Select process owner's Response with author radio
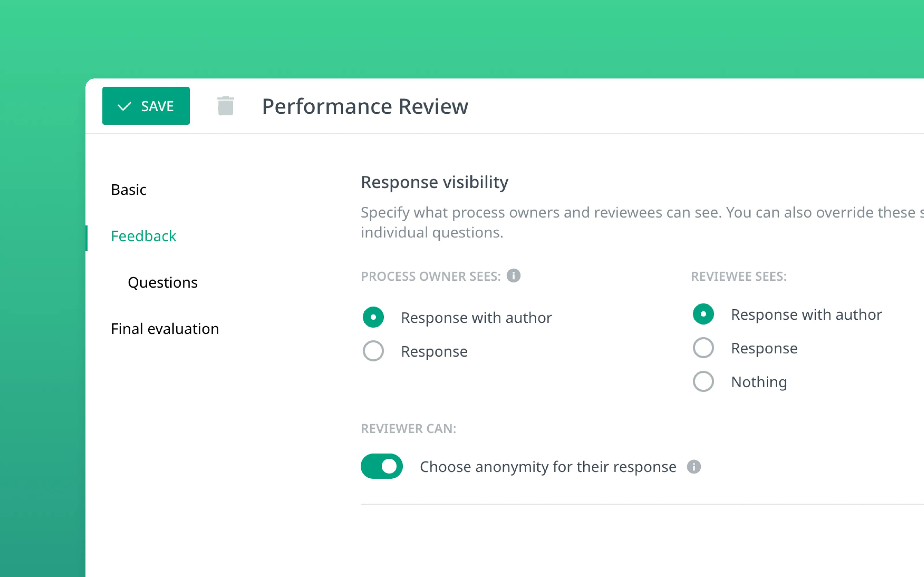 pos(373,317)
